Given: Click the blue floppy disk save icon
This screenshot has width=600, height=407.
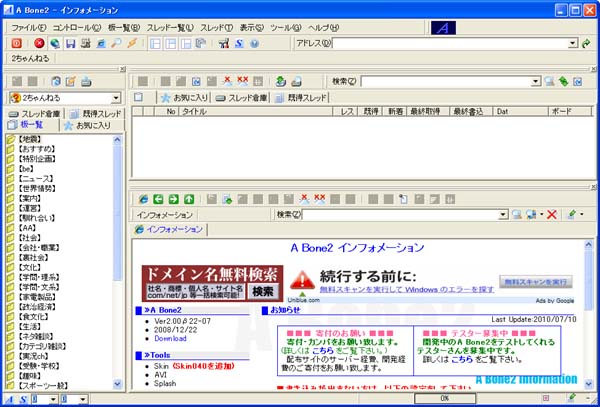Looking at the screenshot, I should click(70, 44).
